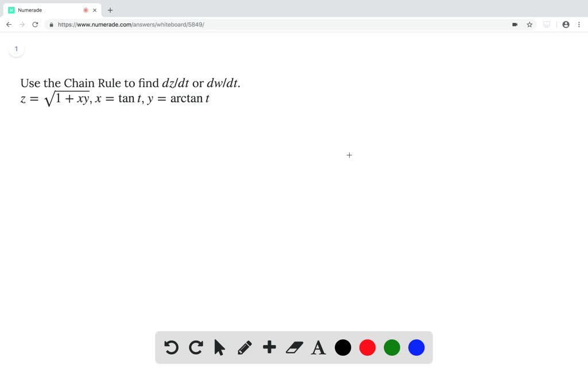Click whiteboard page number 1 marker
Viewport: 588px width, 368px height.
pyautogui.click(x=16, y=49)
